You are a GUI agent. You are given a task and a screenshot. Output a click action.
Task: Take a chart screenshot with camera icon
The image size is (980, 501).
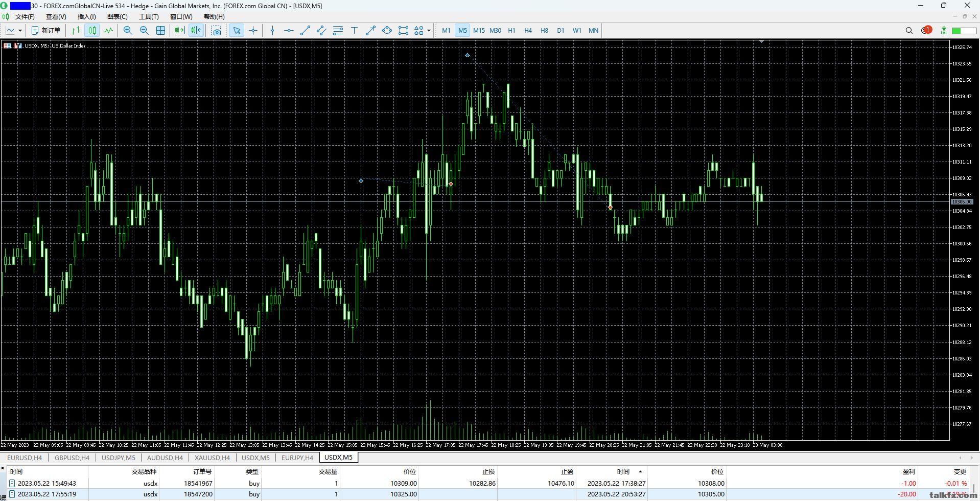[x=216, y=31]
